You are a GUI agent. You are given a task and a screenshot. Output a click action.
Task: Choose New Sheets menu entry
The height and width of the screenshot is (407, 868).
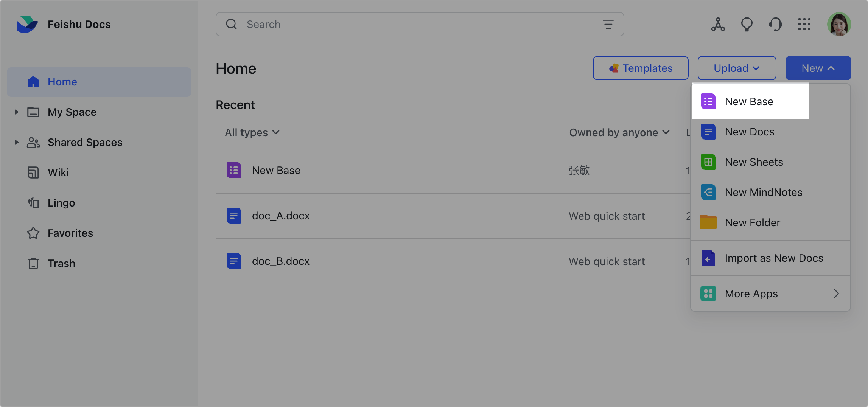coord(754,162)
